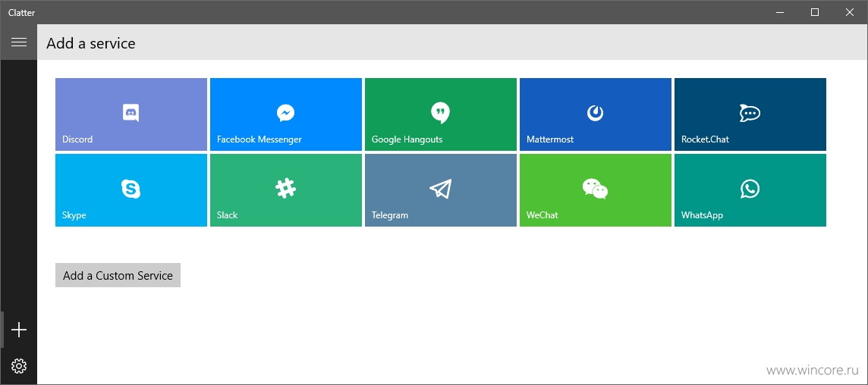Click Add a Custom Service button
The width and height of the screenshot is (868, 385).
pos(118,275)
